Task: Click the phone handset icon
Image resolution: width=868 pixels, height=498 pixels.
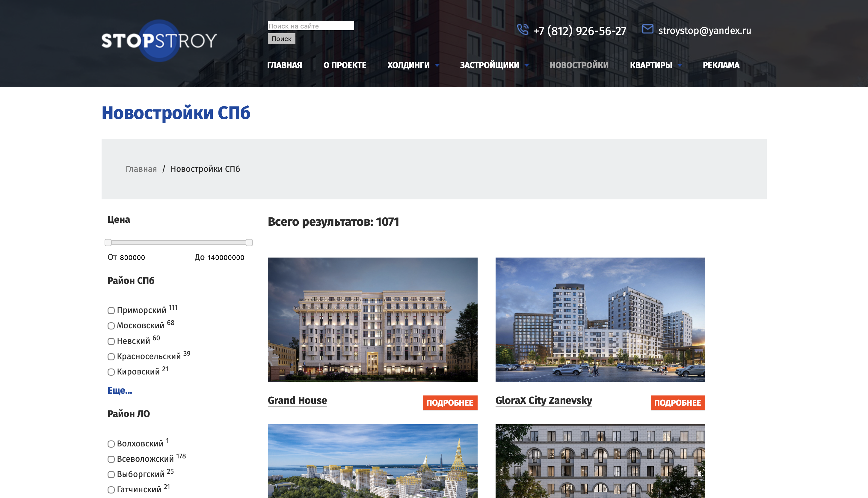Action: (523, 30)
